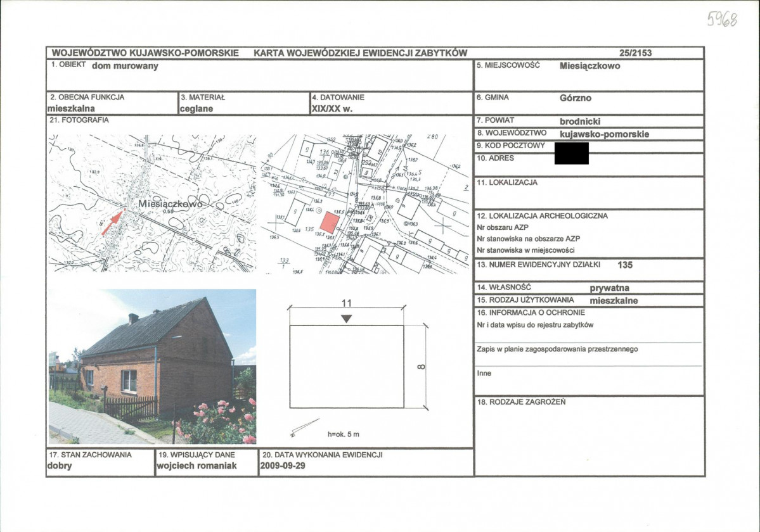Click the 'dom murowany' object name
760x532 pixels.
(125, 66)
